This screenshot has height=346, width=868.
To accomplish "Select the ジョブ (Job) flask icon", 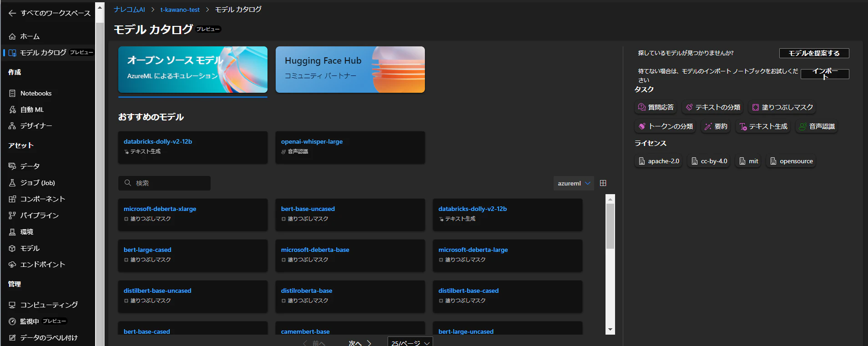I will pyautogui.click(x=12, y=183).
